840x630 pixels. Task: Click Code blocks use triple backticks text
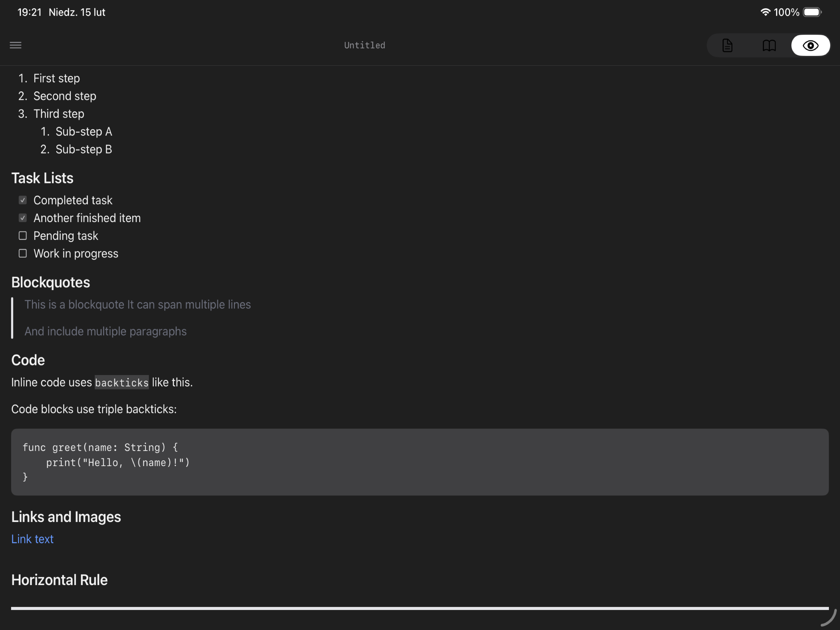coord(94,409)
